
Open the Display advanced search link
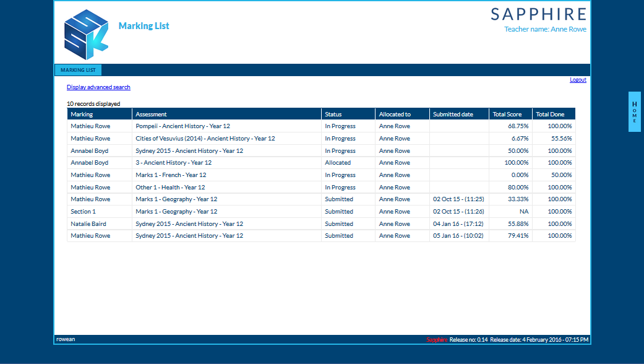coord(98,87)
